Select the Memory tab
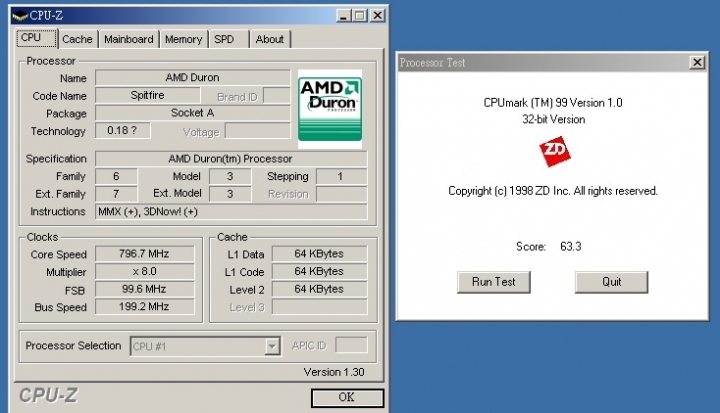Viewport: 720px width, 413px height. click(x=183, y=40)
